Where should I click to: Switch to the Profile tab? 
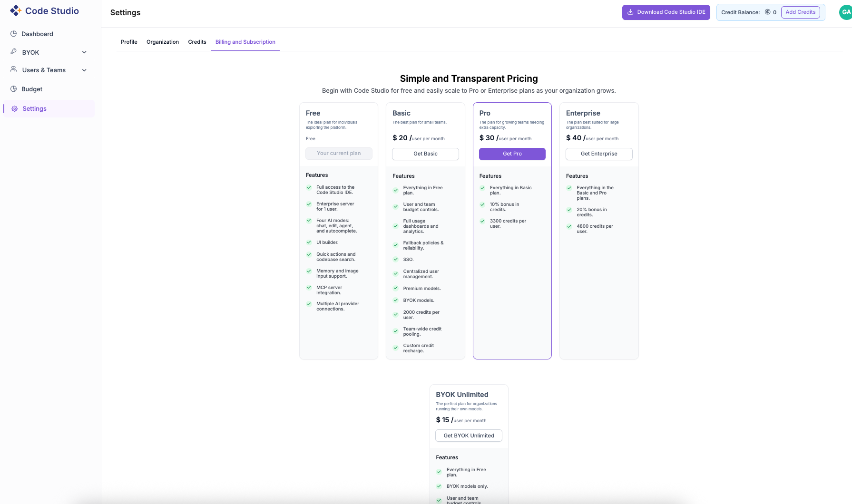point(128,42)
